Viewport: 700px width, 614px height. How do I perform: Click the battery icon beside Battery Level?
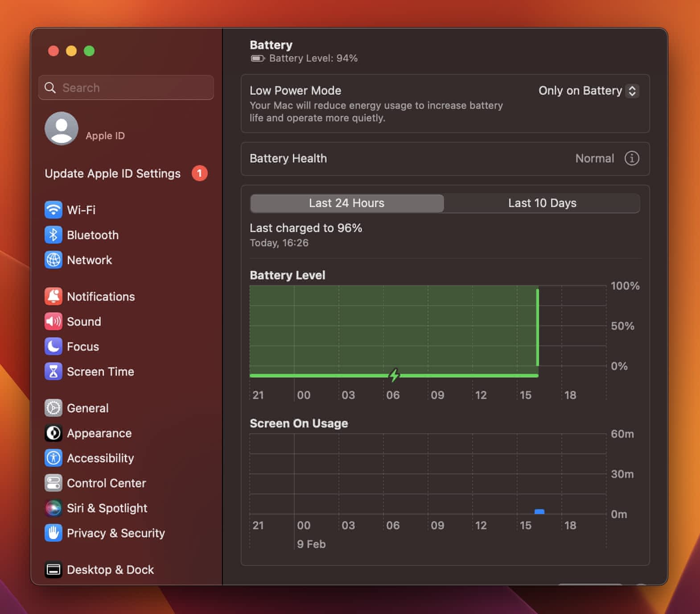tap(258, 58)
